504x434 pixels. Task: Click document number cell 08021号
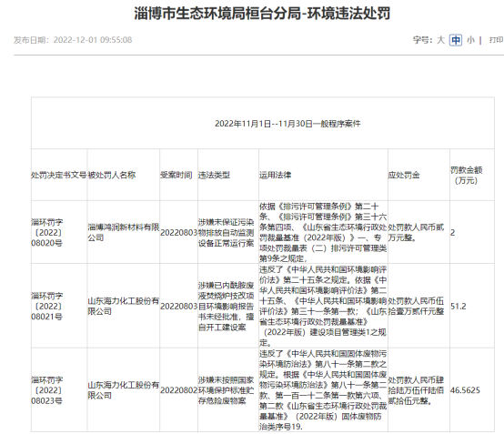[x=47, y=306]
